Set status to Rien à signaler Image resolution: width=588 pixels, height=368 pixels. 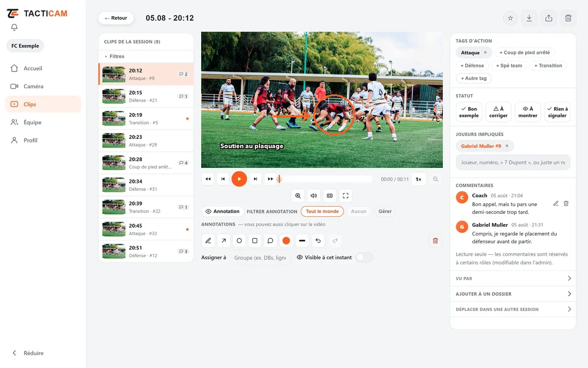557,112
